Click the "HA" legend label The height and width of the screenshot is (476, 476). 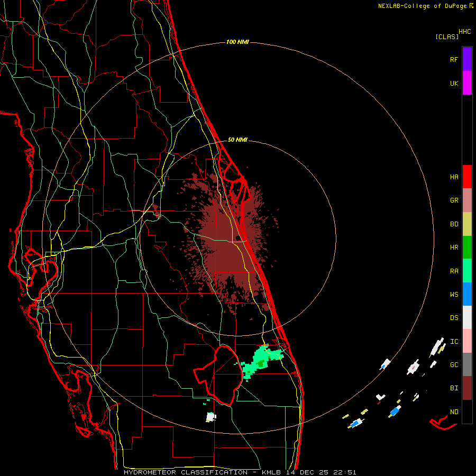tap(454, 177)
